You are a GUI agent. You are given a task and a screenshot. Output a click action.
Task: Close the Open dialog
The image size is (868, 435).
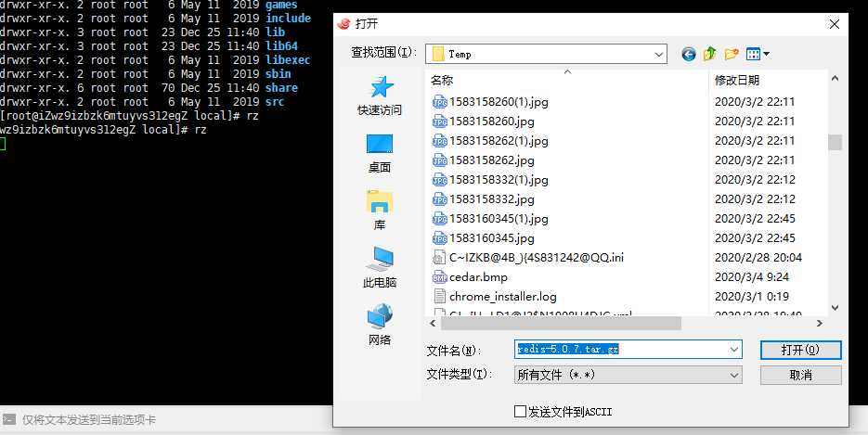click(834, 24)
